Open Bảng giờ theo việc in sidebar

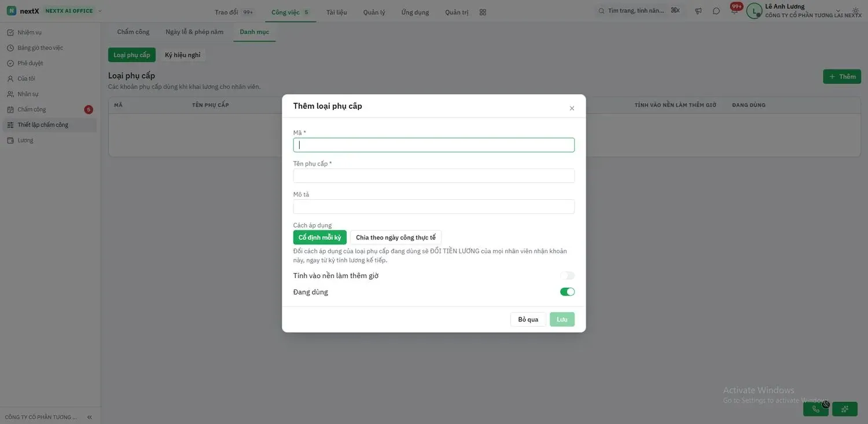(50, 48)
